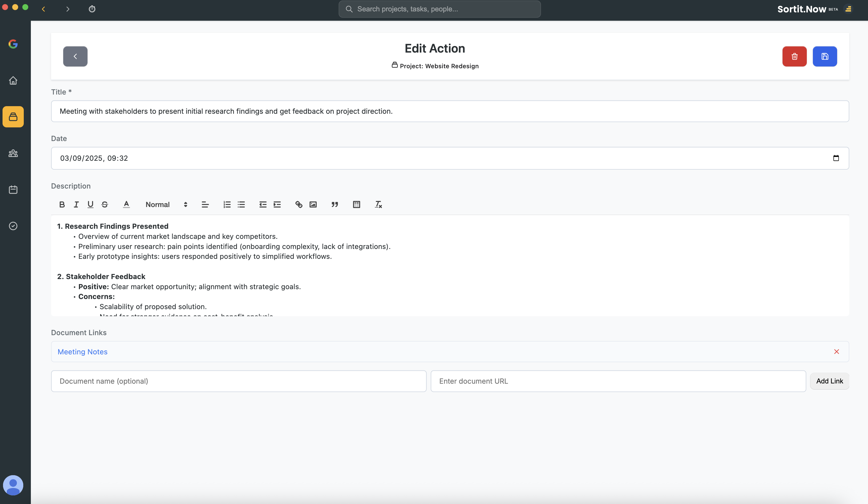Click the Add Link button
Viewport: 868px width, 504px height.
click(829, 381)
